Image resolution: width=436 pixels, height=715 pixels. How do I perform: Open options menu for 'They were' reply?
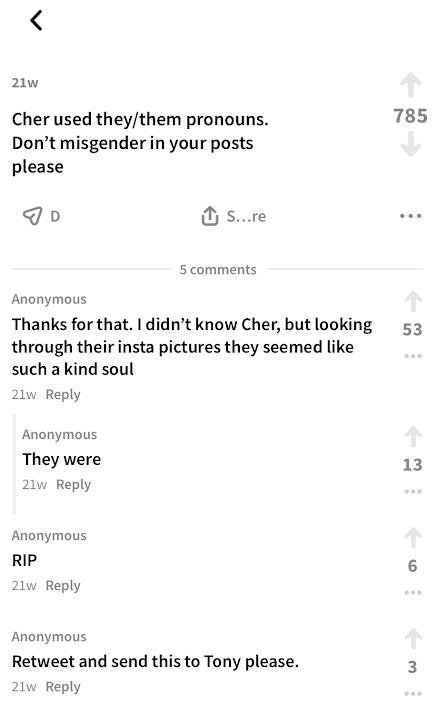413,492
